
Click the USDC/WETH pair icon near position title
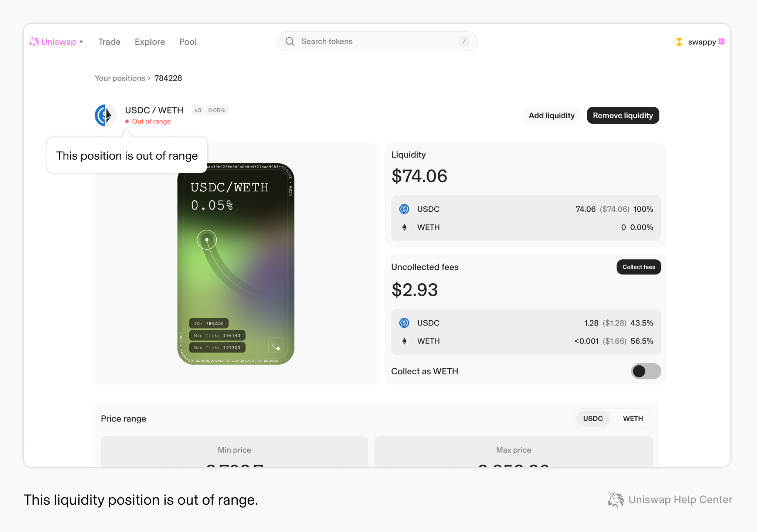(x=105, y=115)
